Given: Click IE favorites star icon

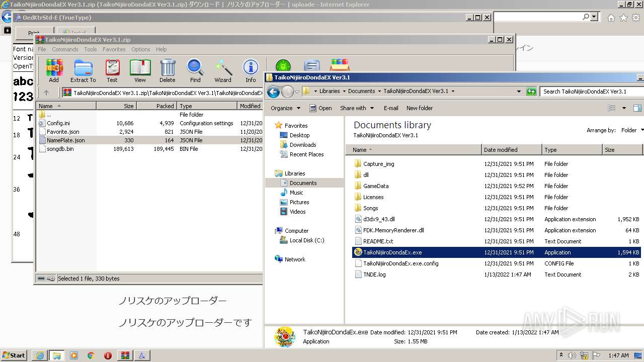Looking at the screenshot, I should 623,18.
